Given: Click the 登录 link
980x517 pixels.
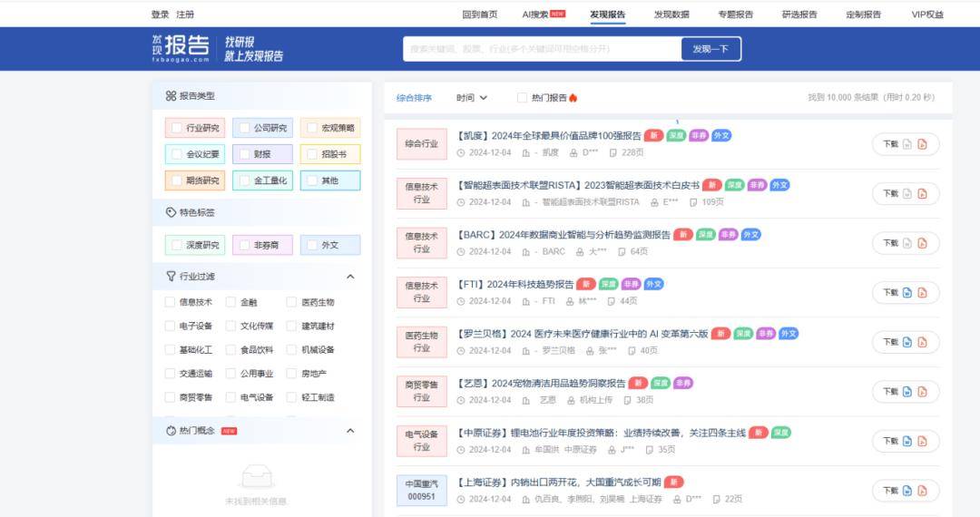Looking at the screenshot, I should (160, 15).
